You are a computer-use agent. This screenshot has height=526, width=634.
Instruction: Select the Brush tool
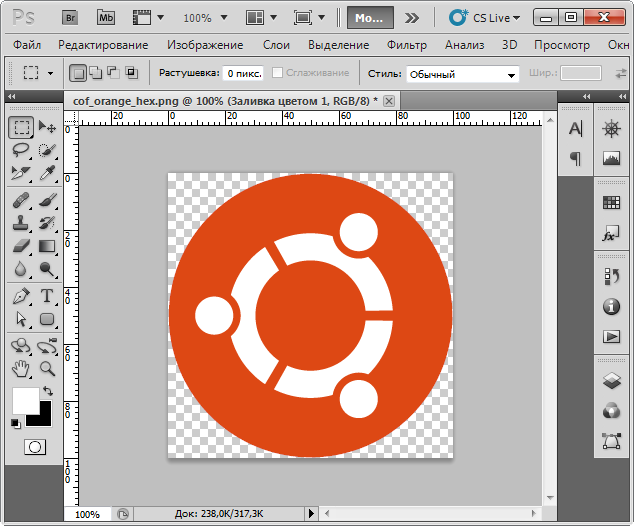pos(47,200)
